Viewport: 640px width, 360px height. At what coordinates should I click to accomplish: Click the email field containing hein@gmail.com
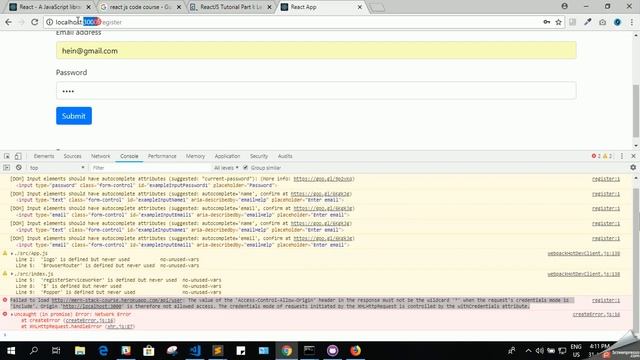(x=316, y=50)
